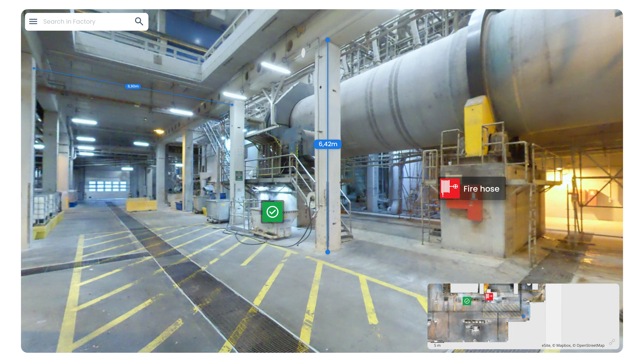
Task: Click the 6,42m measurement label
Action: [328, 144]
